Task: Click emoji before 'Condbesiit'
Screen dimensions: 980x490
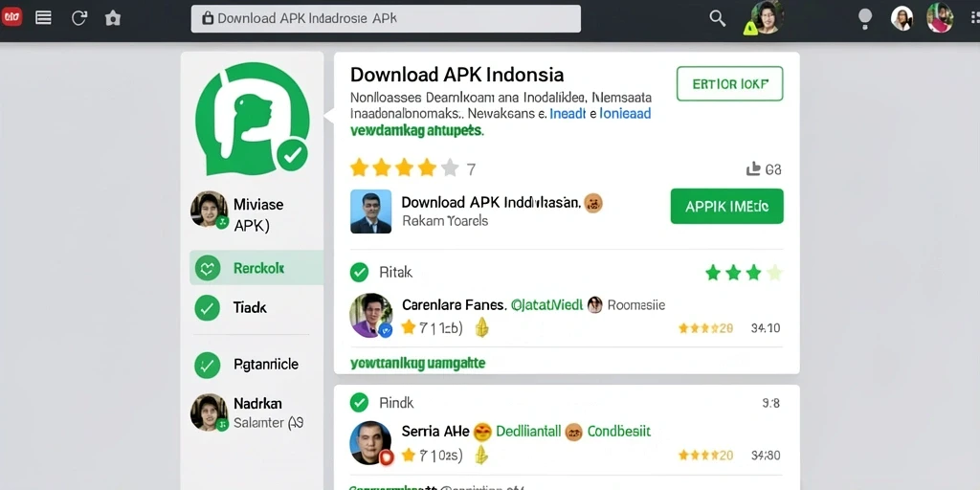Action: coord(574,432)
